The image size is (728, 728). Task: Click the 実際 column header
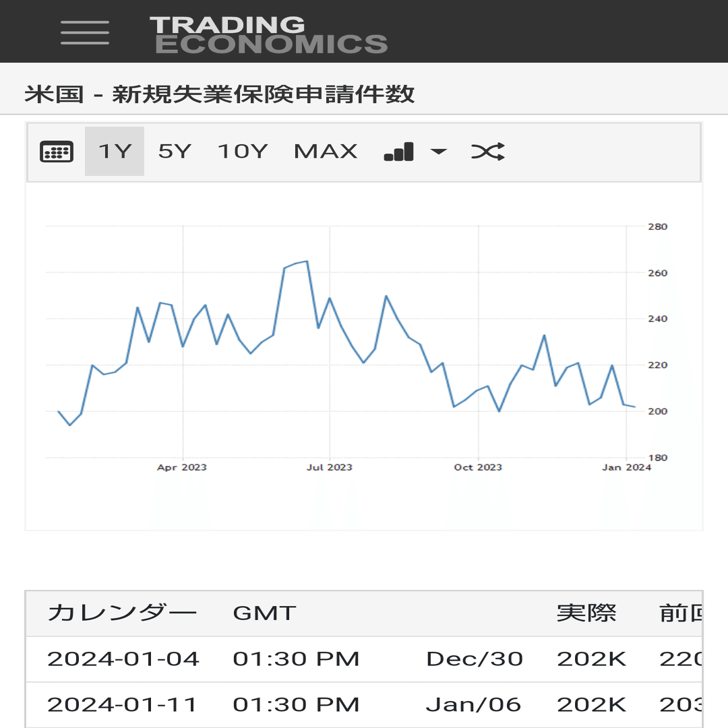[586, 613]
